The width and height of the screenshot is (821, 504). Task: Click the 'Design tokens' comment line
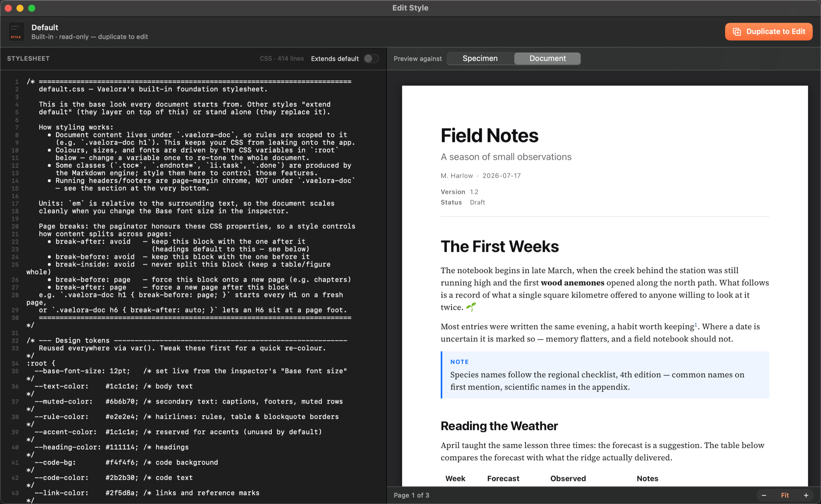click(x=187, y=341)
